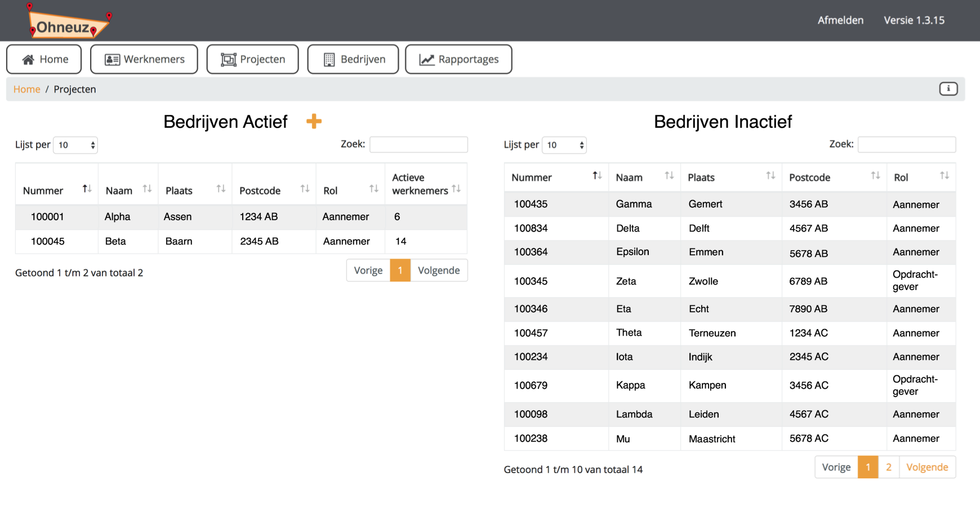Change page size for inactive companies list
Image resolution: width=980 pixels, height=507 pixels.
(564, 145)
